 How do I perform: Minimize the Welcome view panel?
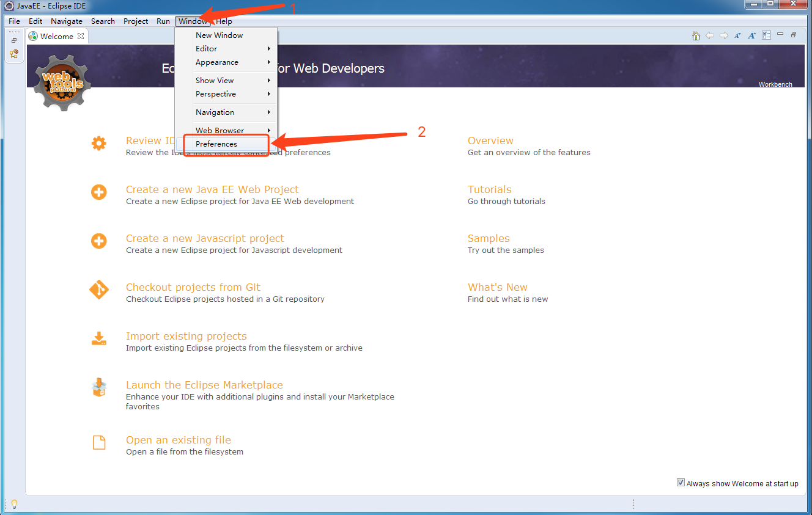tap(780, 35)
